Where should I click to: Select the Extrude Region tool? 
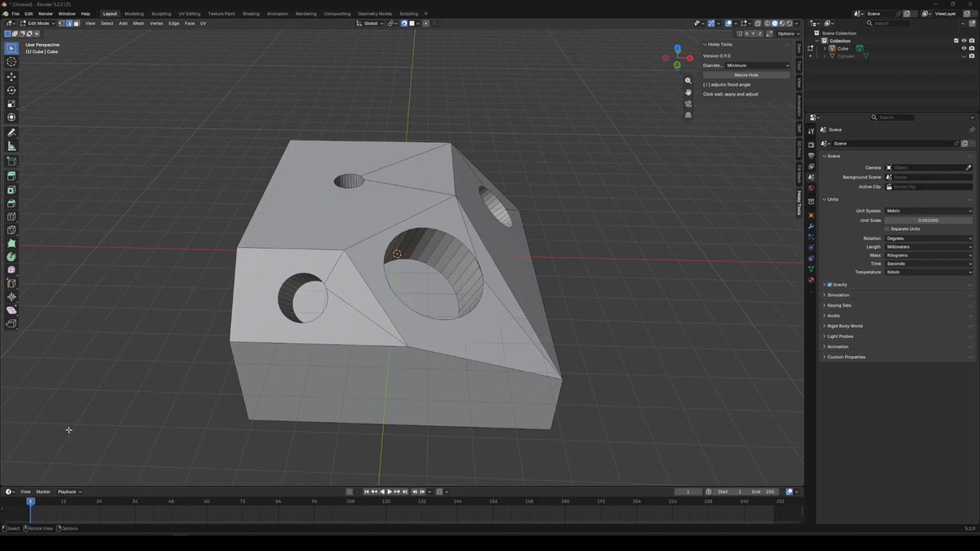point(11,176)
